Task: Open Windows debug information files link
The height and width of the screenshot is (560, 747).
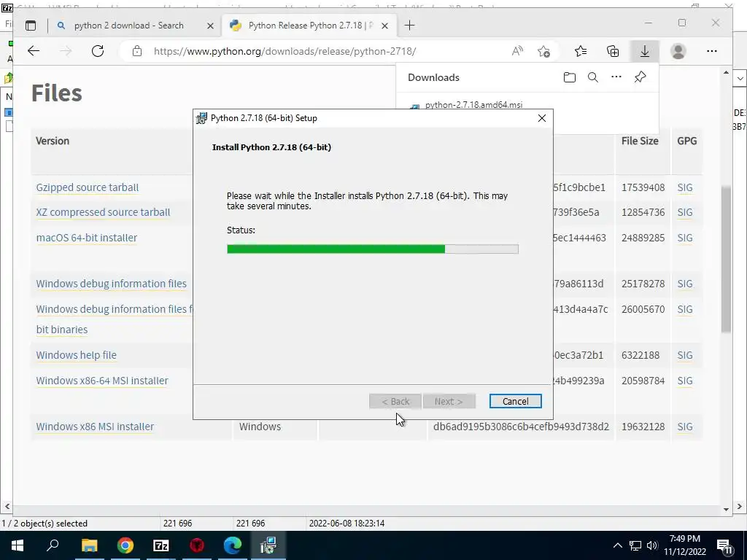Action: 112,284
